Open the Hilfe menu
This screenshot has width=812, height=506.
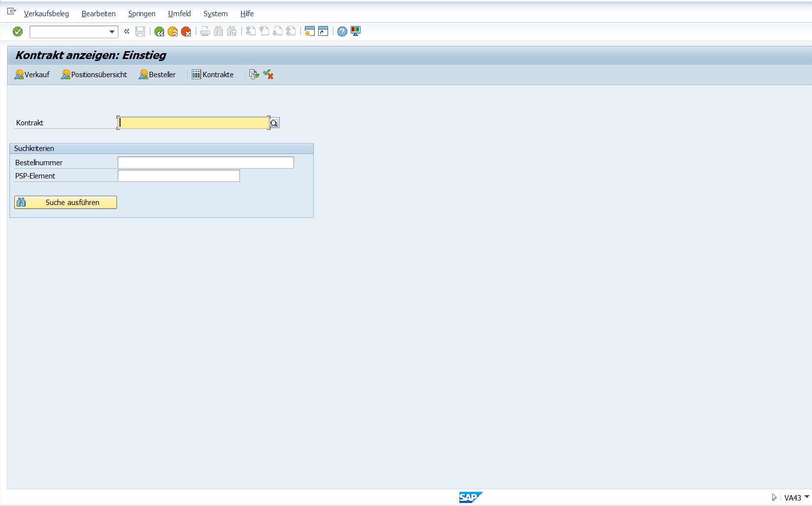click(247, 14)
